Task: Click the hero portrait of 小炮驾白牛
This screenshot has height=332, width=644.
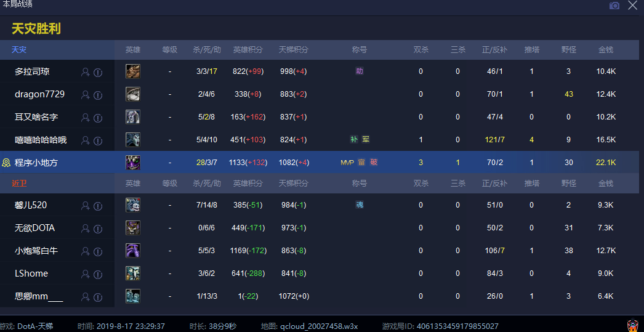Action: click(133, 251)
